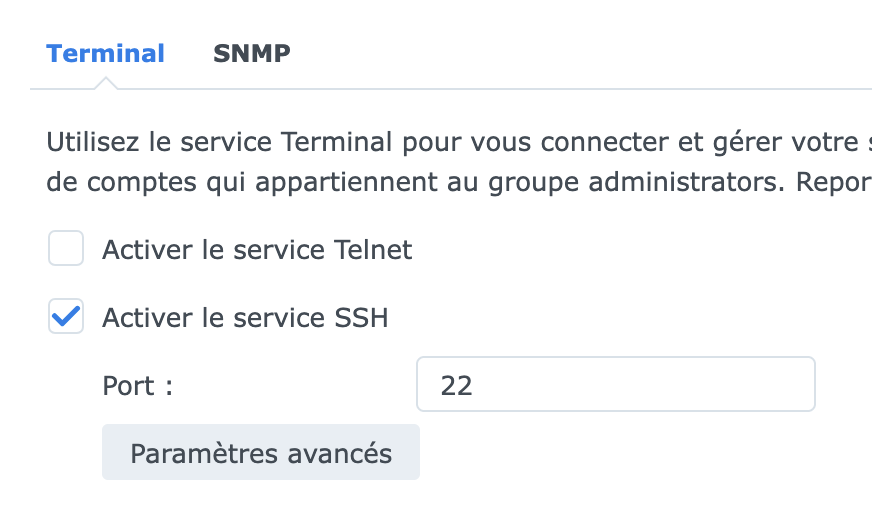Click the "Activer le service SSH" label
Viewport: 872px width, 508px height.
pos(245,318)
